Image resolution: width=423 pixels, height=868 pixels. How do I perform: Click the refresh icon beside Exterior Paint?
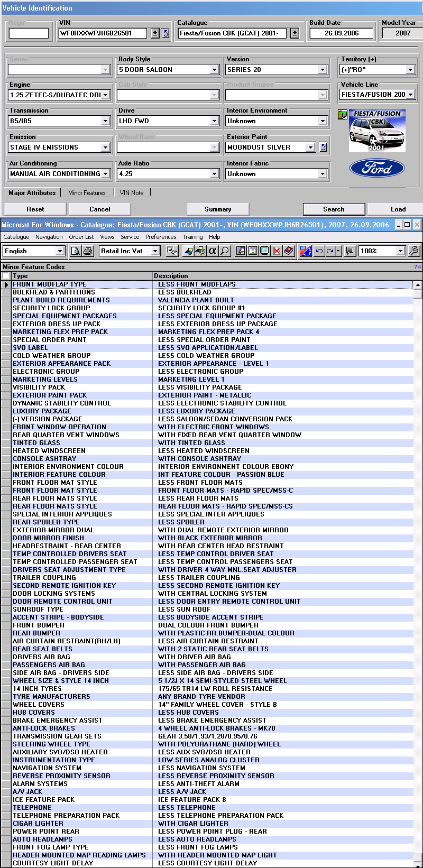323,147
